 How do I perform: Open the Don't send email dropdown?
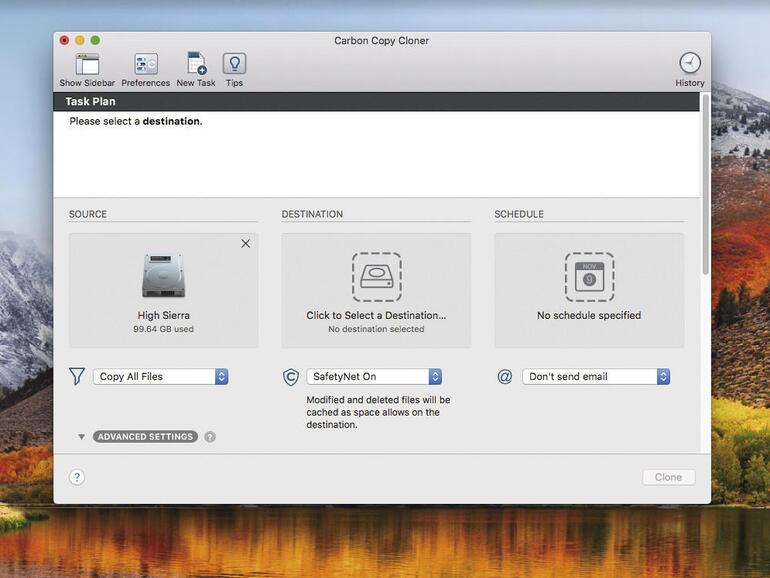point(596,377)
